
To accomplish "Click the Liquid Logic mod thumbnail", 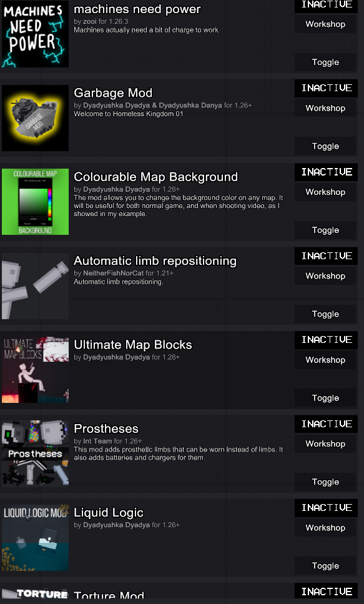I will point(35,537).
